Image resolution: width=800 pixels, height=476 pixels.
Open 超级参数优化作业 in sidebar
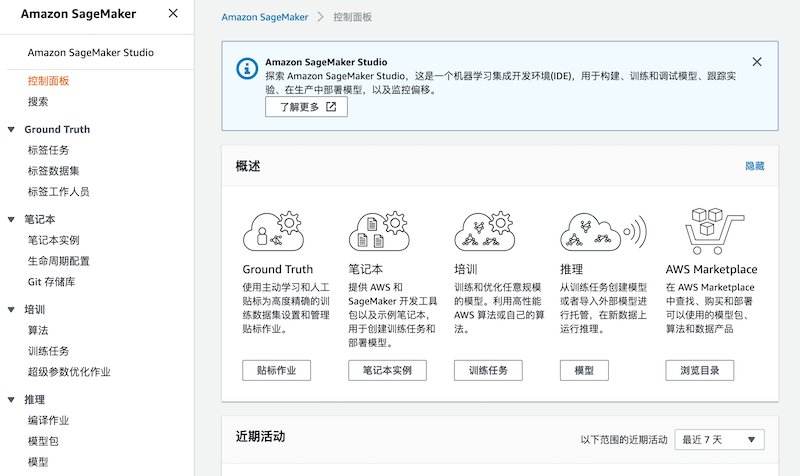pyautogui.click(x=69, y=372)
